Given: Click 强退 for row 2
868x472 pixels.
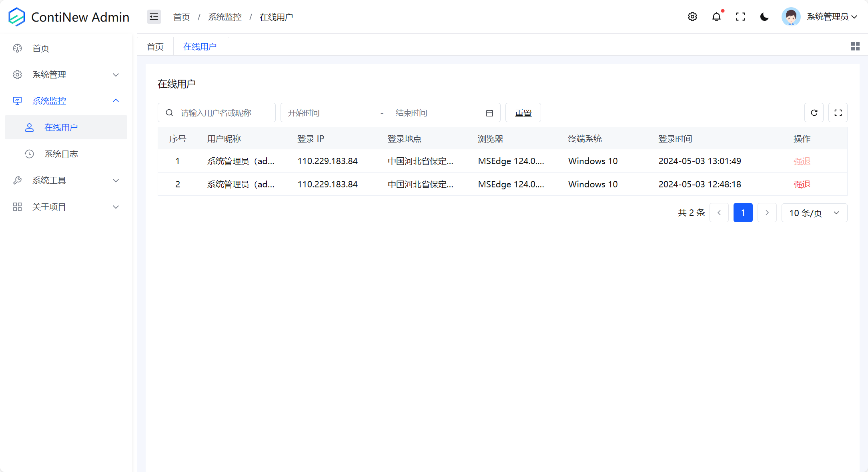Looking at the screenshot, I should pos(802,184).
